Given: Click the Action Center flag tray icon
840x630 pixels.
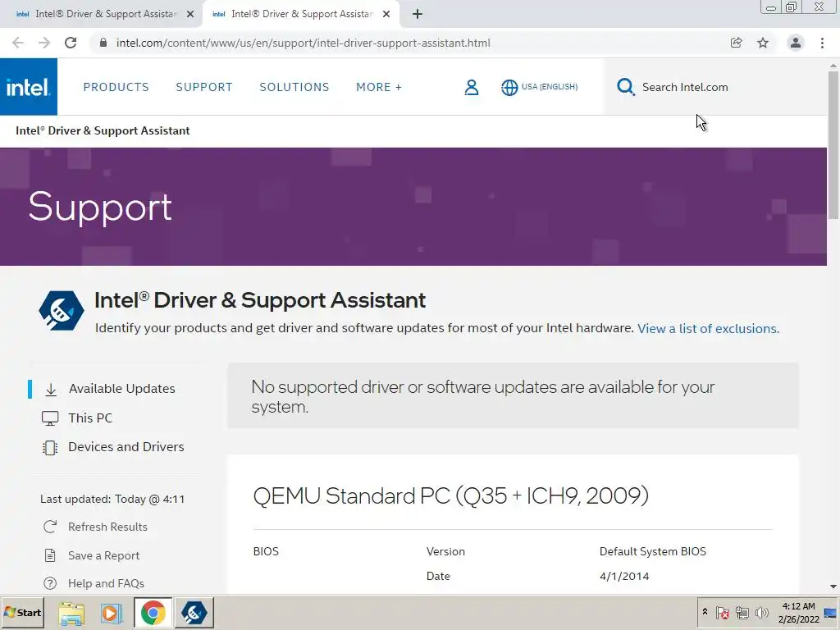Looking at the screenshot, I should pos(722,612).
